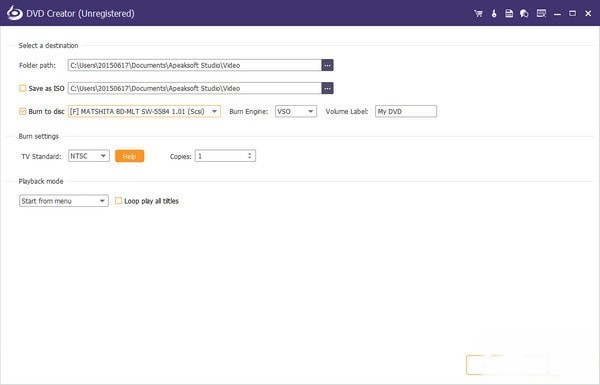Screen dimensions: 600x385
Task: Browse for Folder path with ellipsis button
Action: coord(327,65)
